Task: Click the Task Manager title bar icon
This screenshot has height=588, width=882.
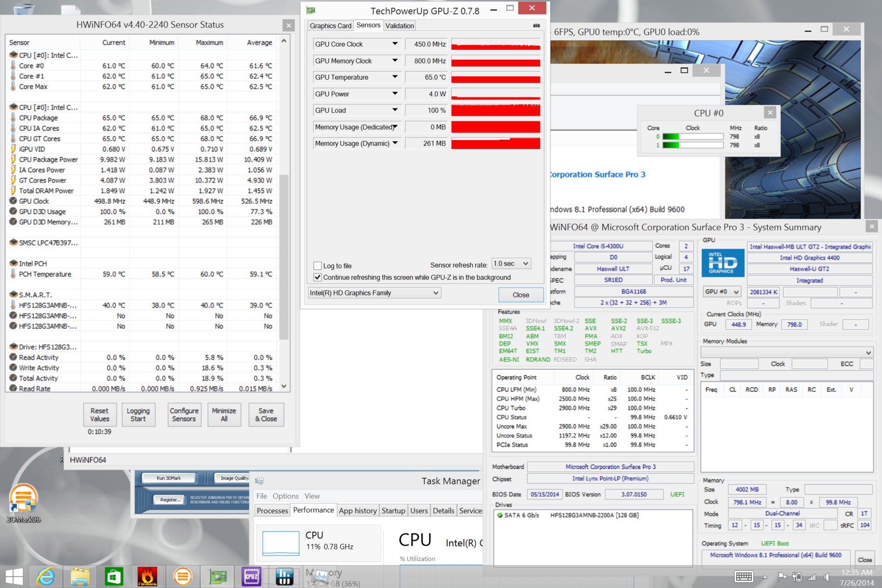Action: 260,481
